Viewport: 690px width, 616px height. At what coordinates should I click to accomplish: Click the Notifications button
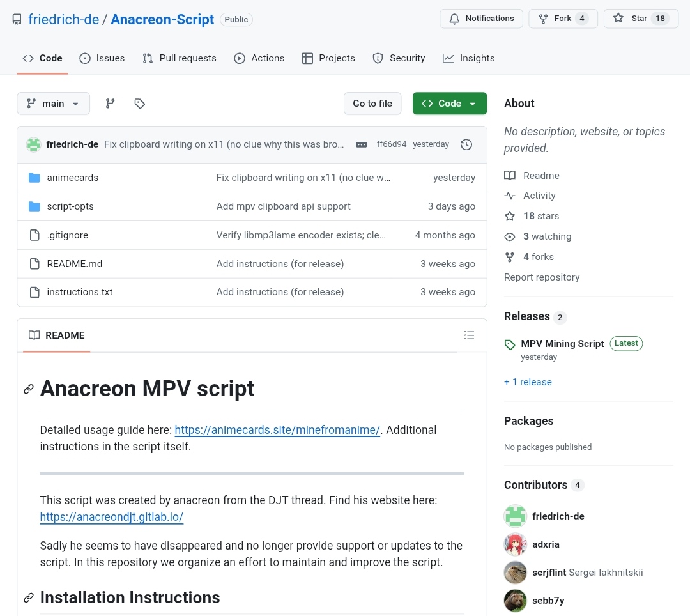(x=482, y=19)
